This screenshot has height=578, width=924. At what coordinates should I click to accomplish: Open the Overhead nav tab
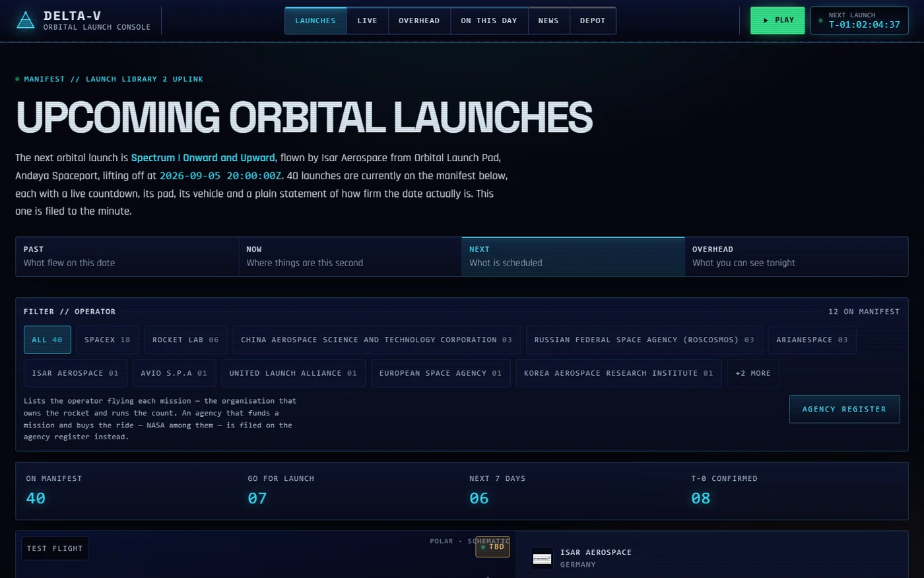point(419,20)
